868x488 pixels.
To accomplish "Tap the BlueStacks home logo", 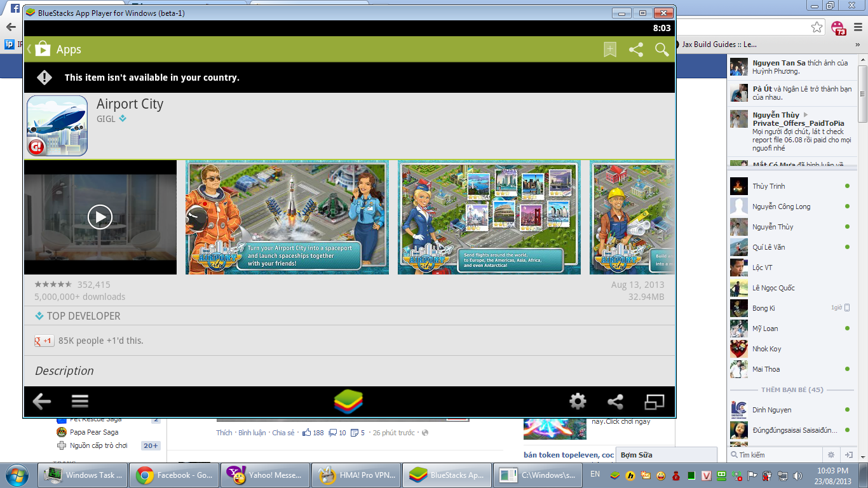I will 348,402.
